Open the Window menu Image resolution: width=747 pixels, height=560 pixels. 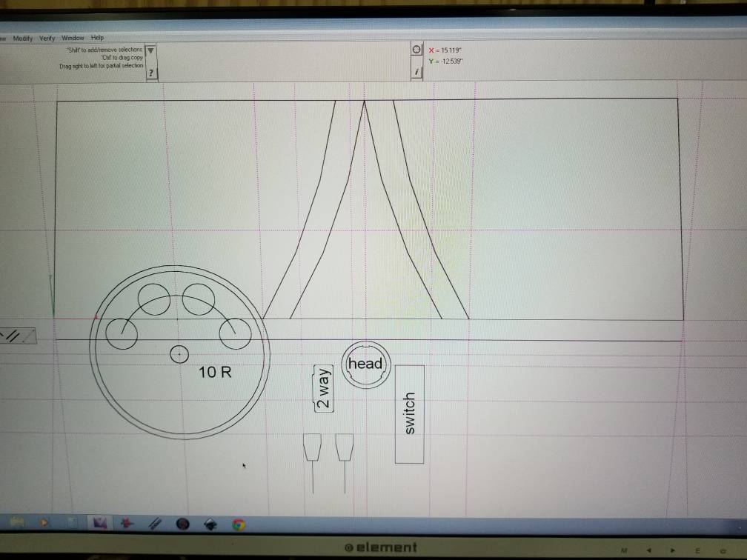[x=73, y=38]
